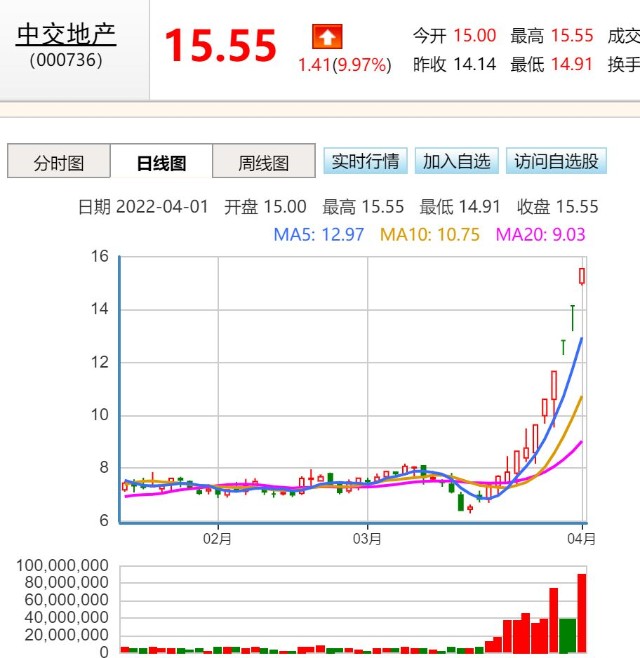Click the latest red candlestick near 16

pos(582,277)
